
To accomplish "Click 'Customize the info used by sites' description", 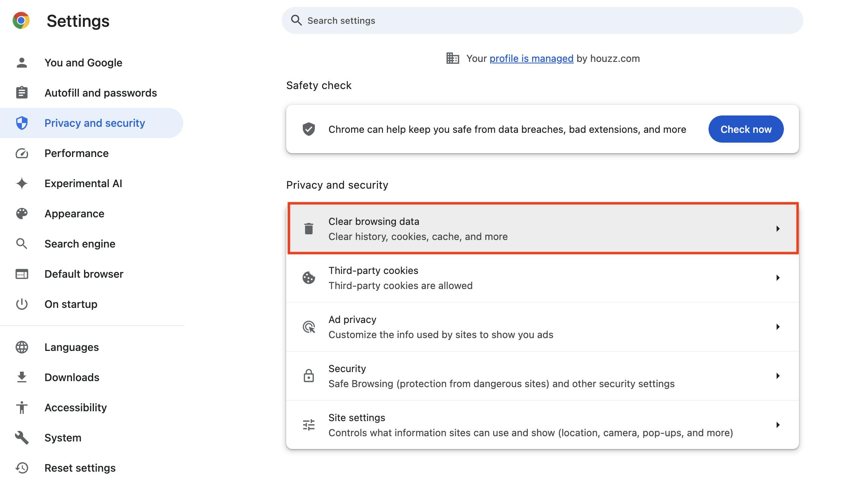I will [x=441, y=335].
